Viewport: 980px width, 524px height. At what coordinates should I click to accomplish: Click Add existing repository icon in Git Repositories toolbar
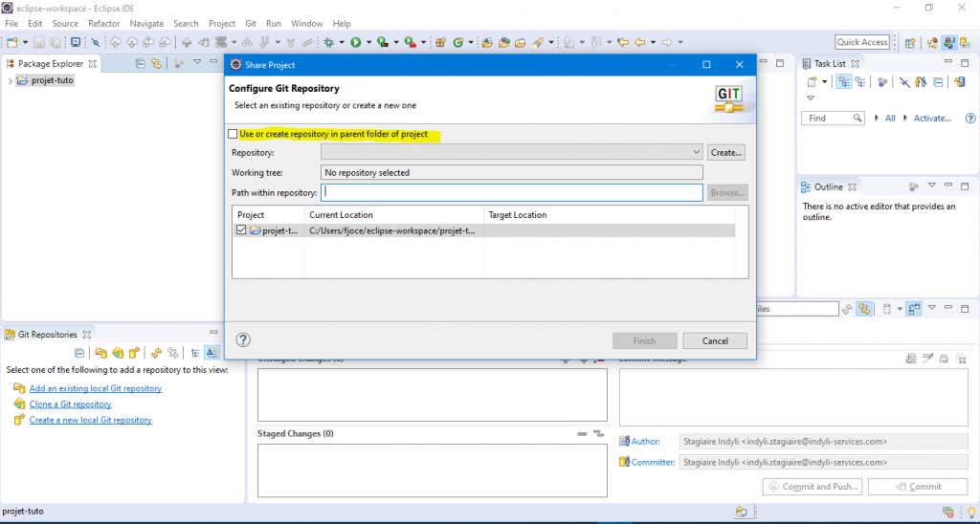(100, 352)
